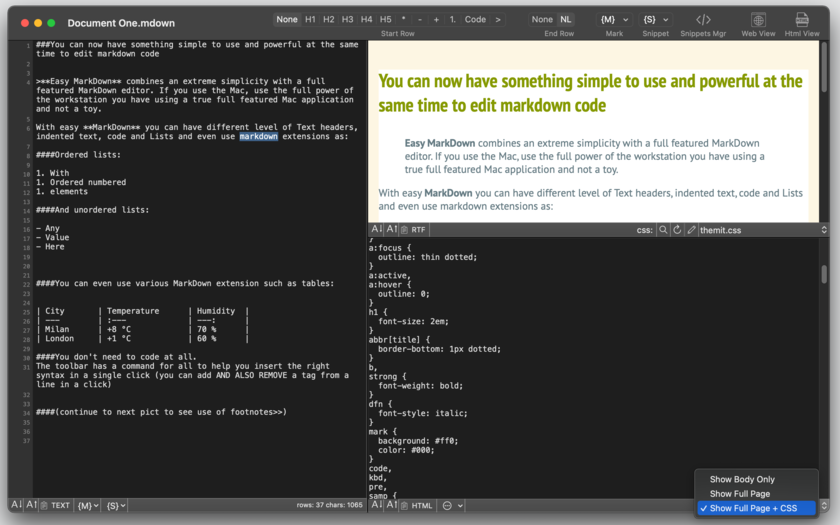
Task: Click 'background: #ff0;' in HTML pane
Action: pyautogui.click(x=418, y=441)
